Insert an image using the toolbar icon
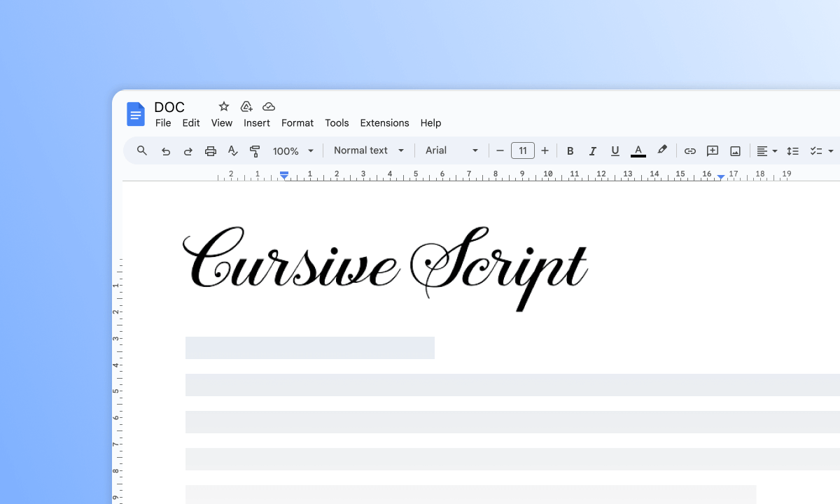This screenshot has height=504, width=840. click(x=736, y=150)
